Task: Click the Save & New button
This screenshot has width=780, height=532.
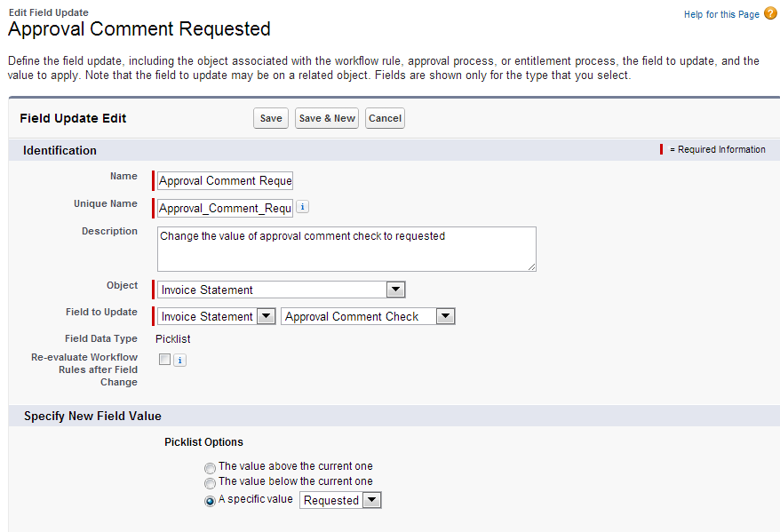Action: (326, 117)
